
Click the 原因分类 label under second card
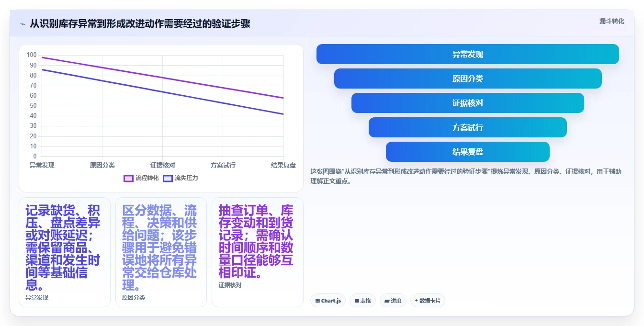[x=134, y=297]
